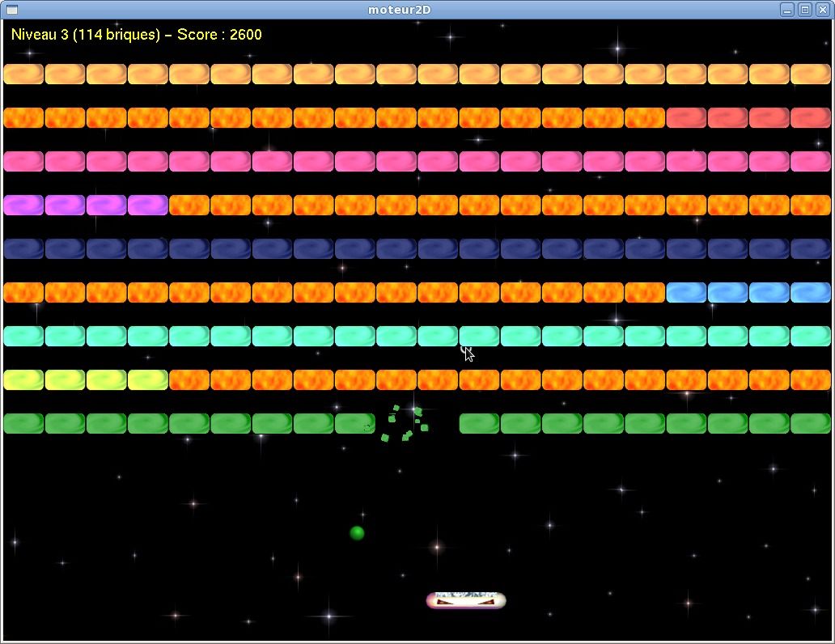Click the green brick left of the gap
Viewport: 835px width, 644px height.
354,423
